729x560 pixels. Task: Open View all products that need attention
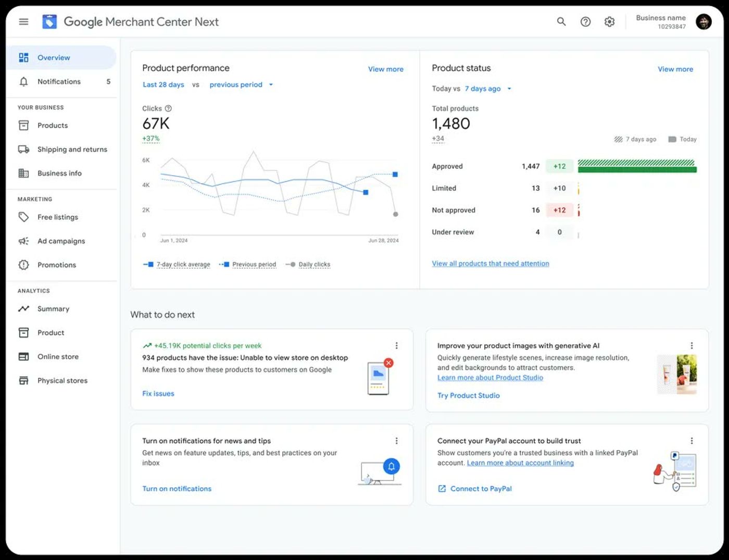491,264
